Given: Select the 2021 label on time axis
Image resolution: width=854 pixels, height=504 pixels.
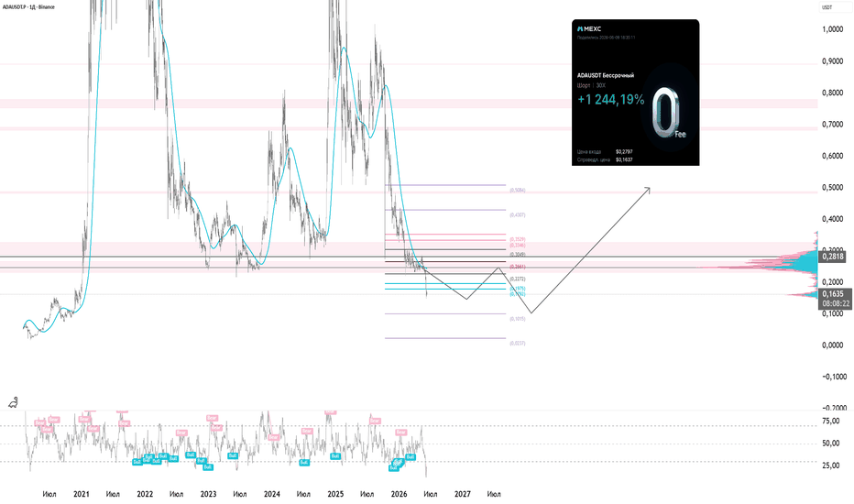Looking at the screenshot, I should 82,494.
